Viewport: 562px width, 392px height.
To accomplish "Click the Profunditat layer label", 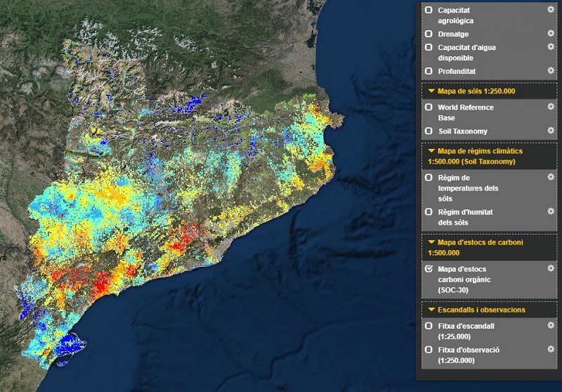I will pyautogui.click(x=457, y=72).
